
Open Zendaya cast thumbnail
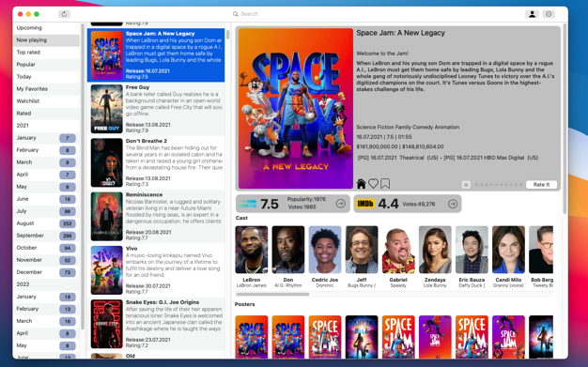pos(435,250)
